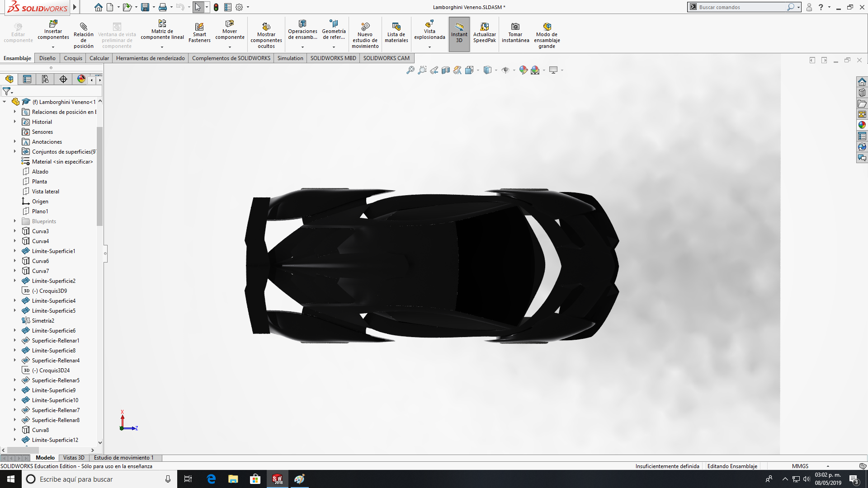Toggle Modo de ensamblaje grande
Viewport: 868px width, 488px height.
point(547,35)
